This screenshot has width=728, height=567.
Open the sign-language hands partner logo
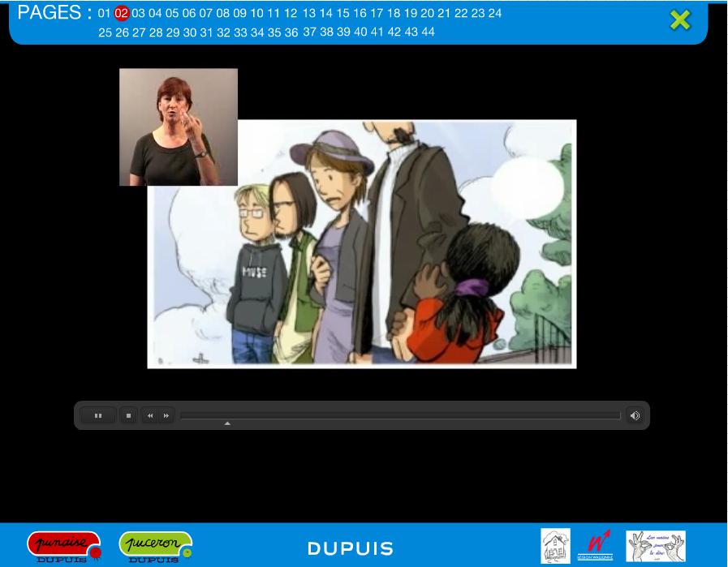tap(656, 546)
